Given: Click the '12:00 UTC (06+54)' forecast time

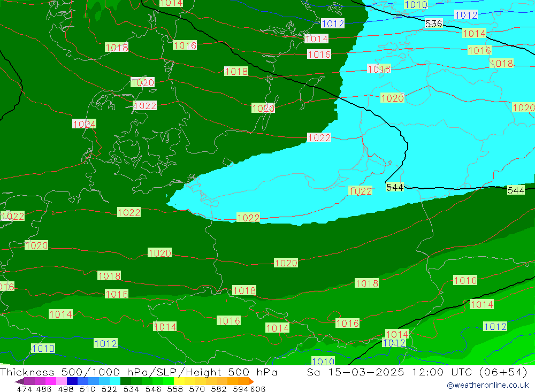Looking at the screenshot, I should [470, 372].
